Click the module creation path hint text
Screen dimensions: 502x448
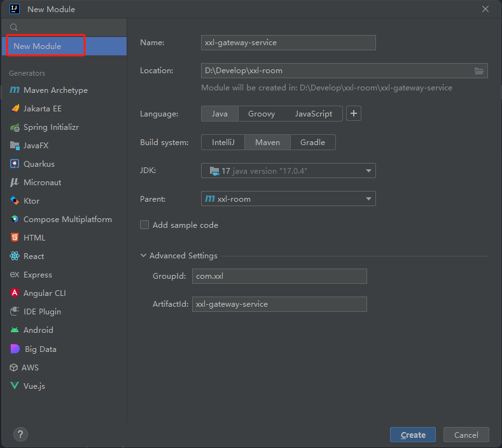[x=326, y=88]
